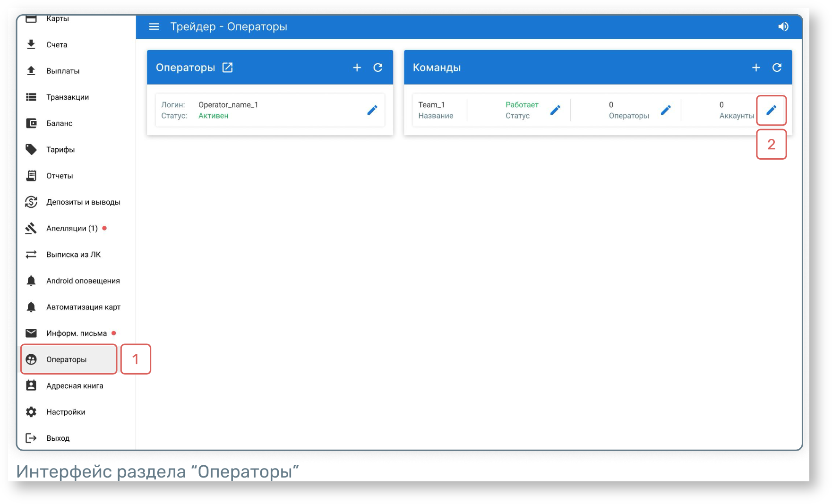This screenshot has width=832, height=504.
Task: Edit Operator_name_1 with pencil icon
Action: coord(372,110)
